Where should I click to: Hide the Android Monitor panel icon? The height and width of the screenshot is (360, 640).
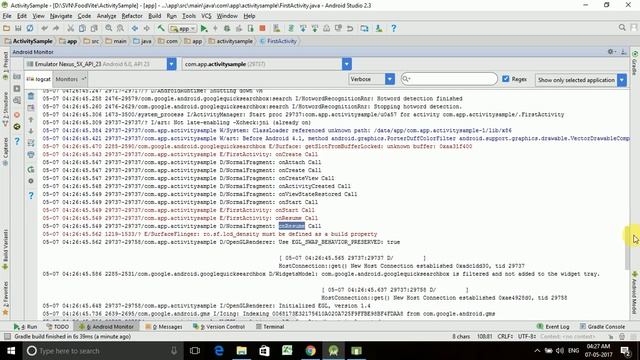[624, 52]
